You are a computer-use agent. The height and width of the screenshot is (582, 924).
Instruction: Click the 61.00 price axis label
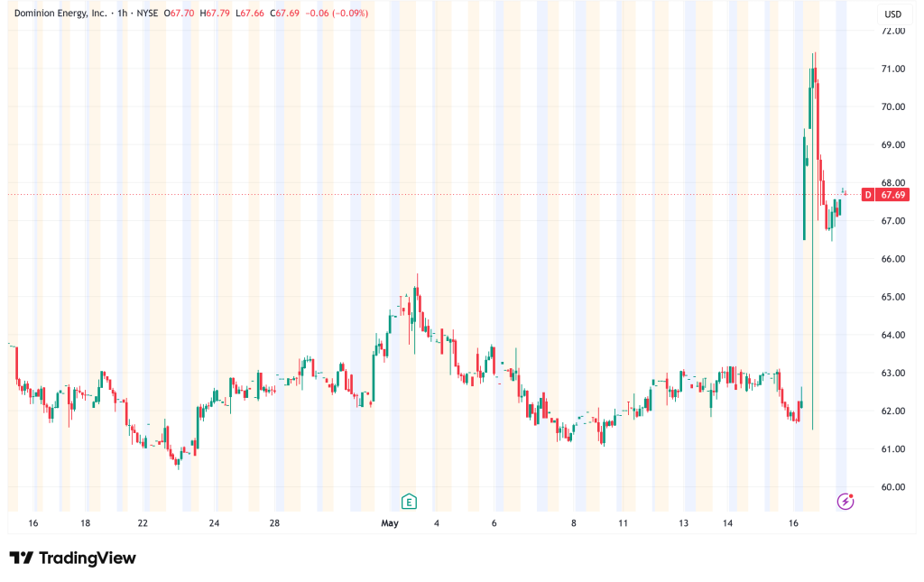pyautogui.click(x=892, y=448)
